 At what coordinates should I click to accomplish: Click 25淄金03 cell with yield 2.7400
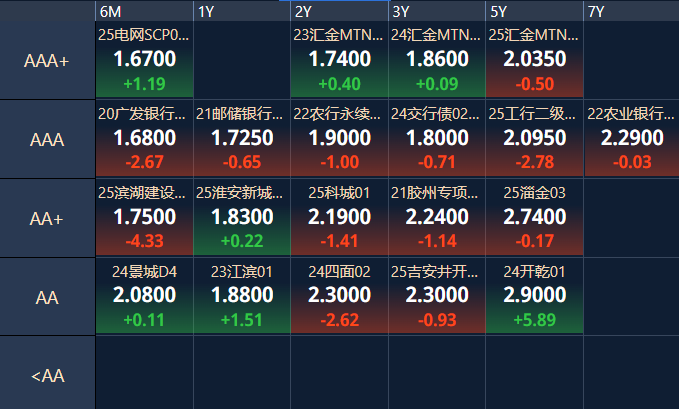[534, 217]
